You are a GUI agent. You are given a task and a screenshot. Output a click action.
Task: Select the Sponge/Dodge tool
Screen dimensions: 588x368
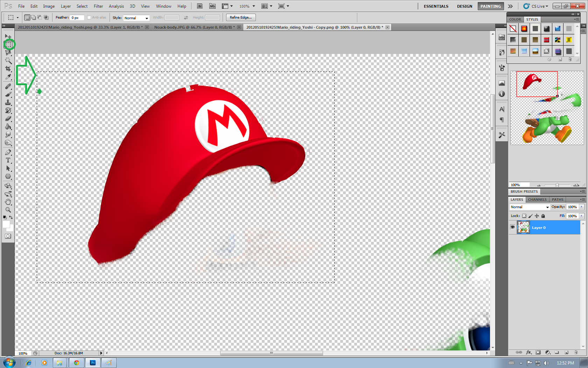click(x=8, y=143)
